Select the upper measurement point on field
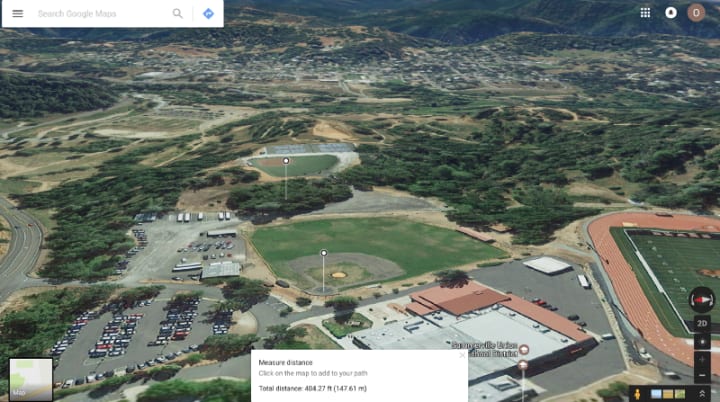 [286, 161]
